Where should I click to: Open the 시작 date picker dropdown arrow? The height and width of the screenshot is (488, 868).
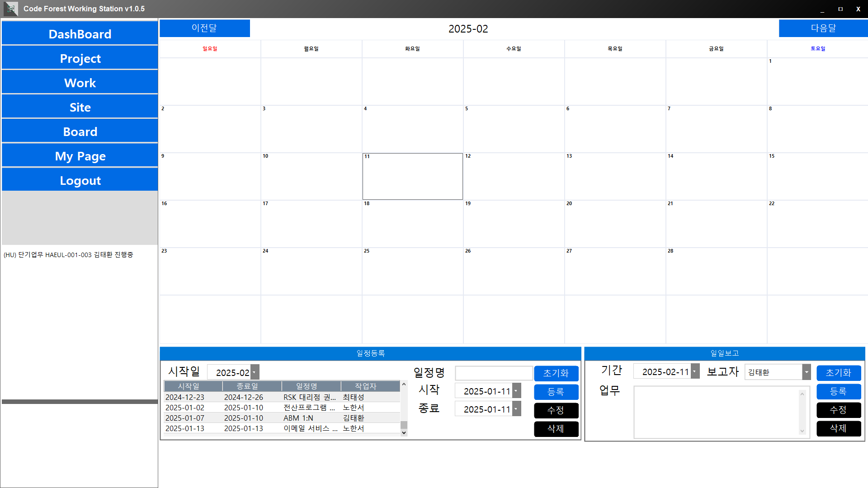pos(516,391)
